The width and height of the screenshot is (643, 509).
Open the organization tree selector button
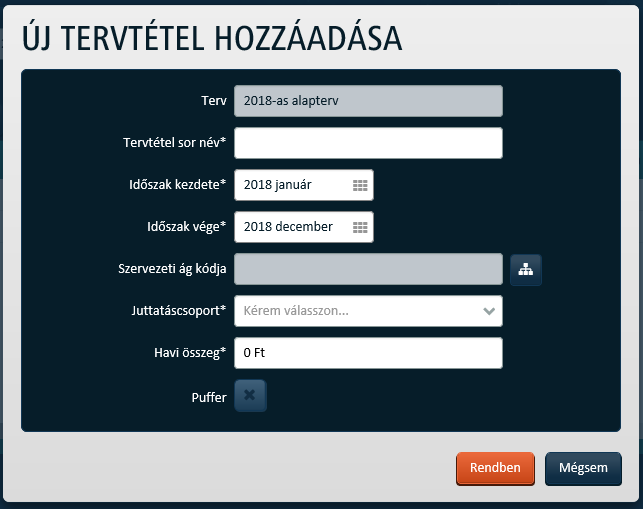tap(526, 269)
